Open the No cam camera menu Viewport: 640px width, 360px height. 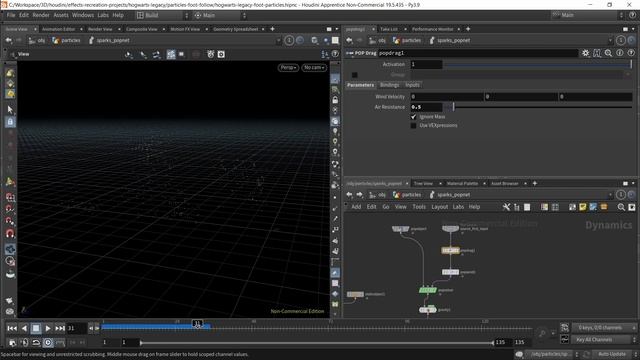[314, 68]
